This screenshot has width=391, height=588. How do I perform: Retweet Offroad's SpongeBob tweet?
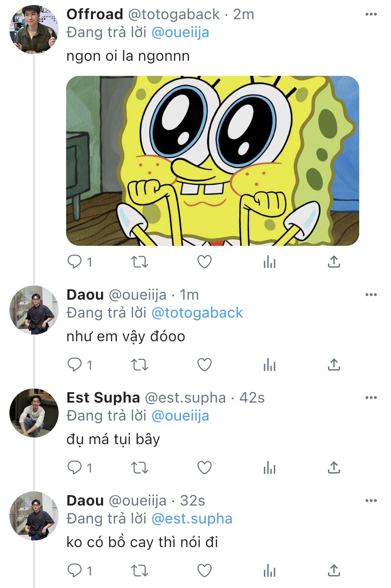139,262
